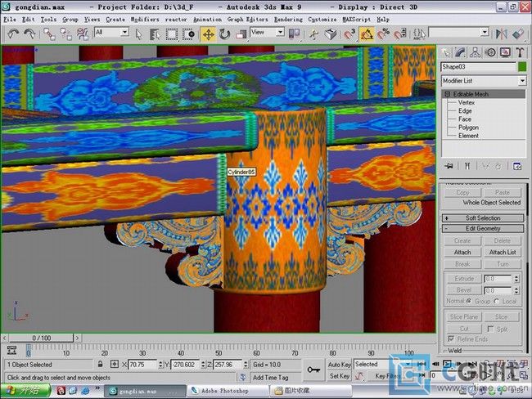Open the Rendering menu

tap(288, 20)
